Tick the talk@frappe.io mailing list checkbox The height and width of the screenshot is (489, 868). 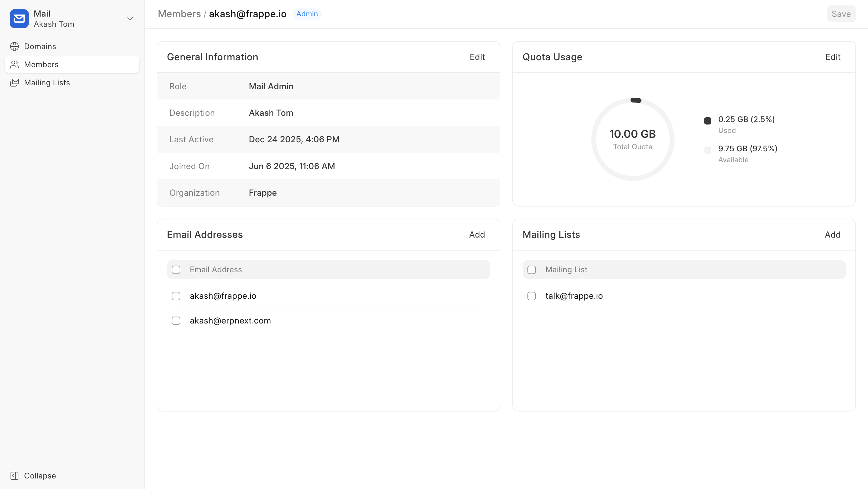coord(531,296)
